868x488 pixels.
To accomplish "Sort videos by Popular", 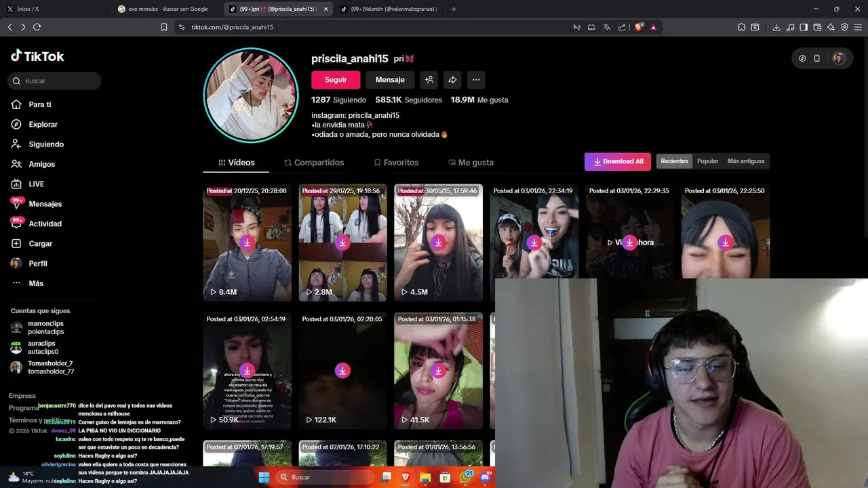I will [x=707, y=161].
